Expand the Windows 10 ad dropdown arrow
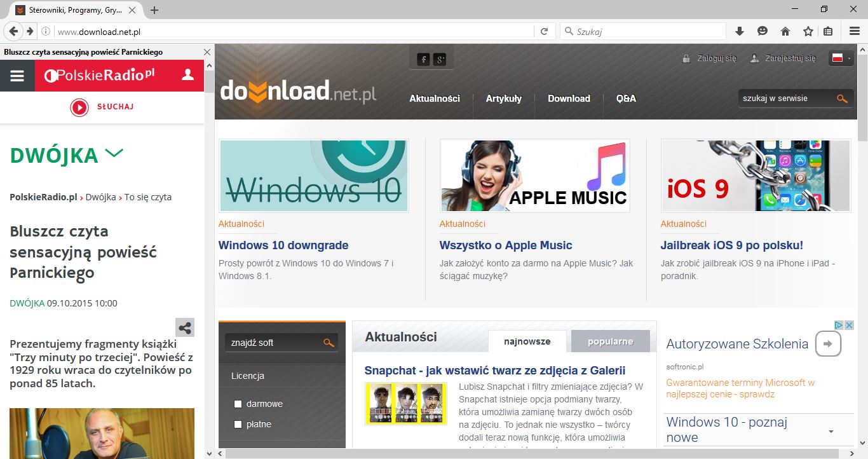The height and width of the screenshot is (459, 868). point(831,432)
